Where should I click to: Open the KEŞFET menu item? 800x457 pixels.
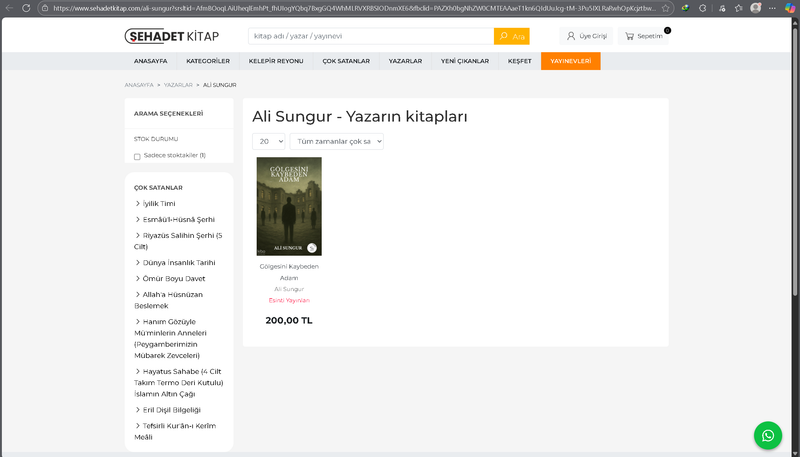tap(519, 61)
